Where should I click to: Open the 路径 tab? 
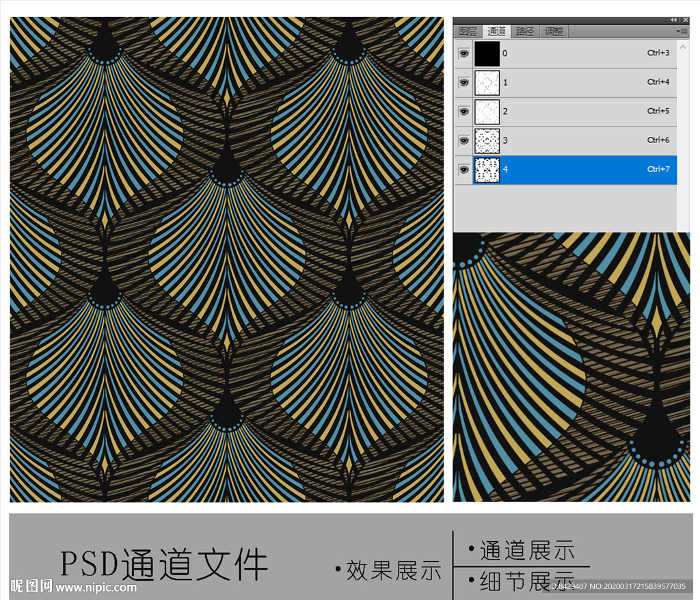[524, 31]
